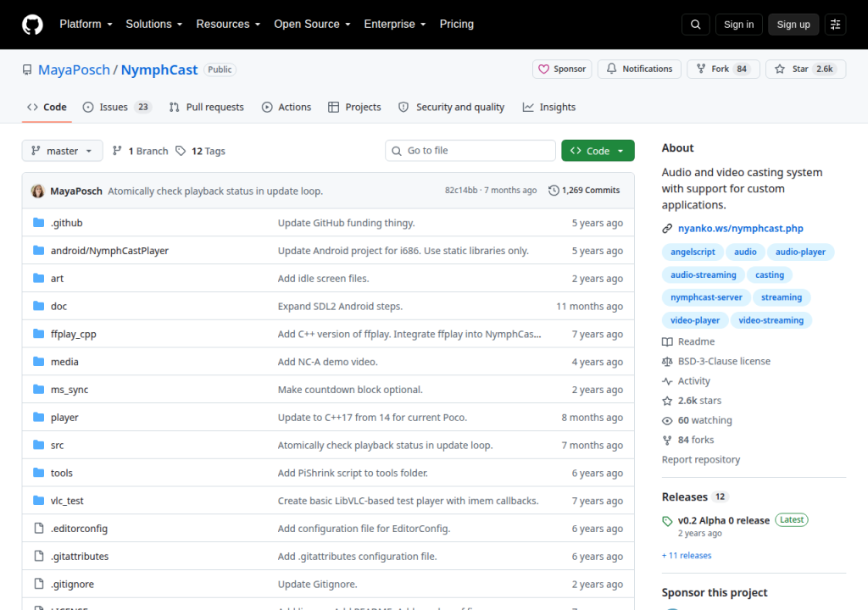Switch to the Pull requests tab
Image resolution: width=868 pixels, height=610 pixels.
(207, 107)
